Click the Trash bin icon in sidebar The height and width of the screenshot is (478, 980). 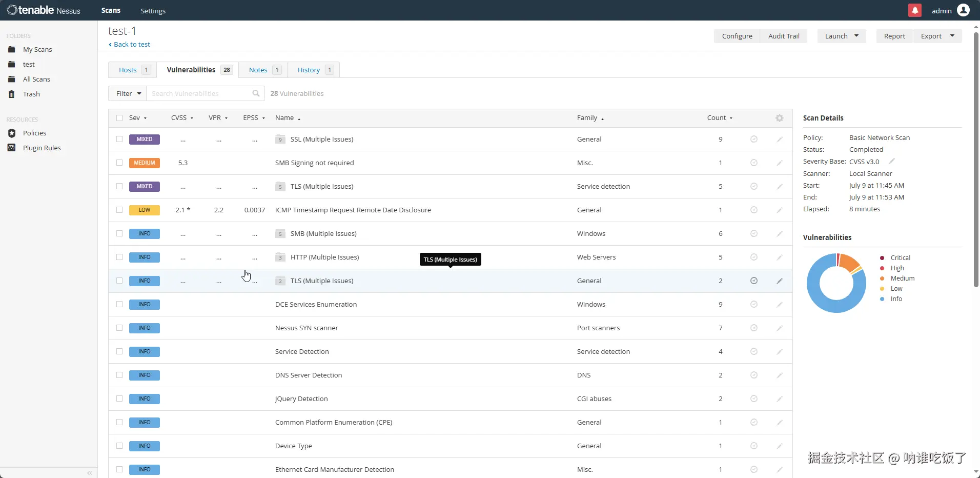pyautogui.click(x=12, y=94)
